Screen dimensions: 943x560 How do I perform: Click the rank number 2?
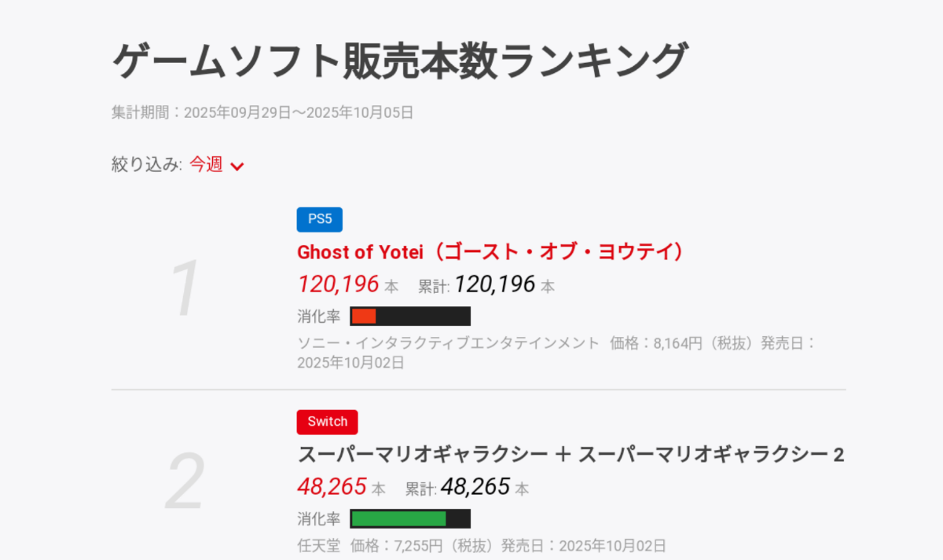pyautogui.click(x=185, y=483)
